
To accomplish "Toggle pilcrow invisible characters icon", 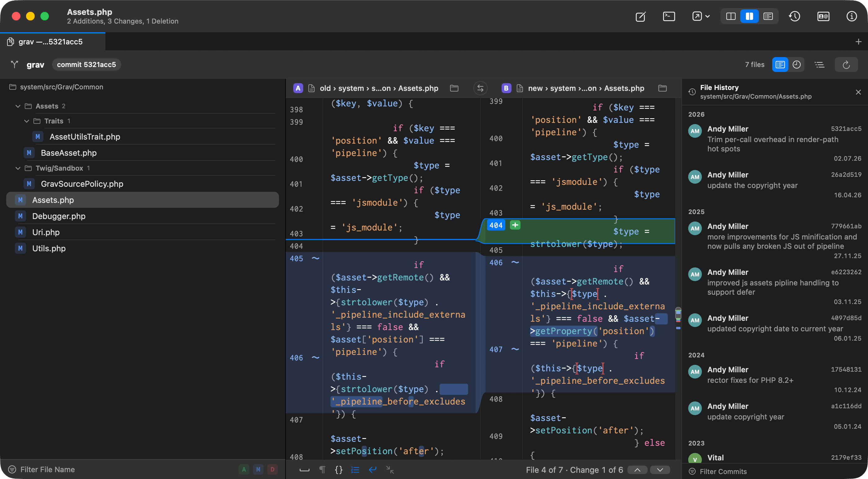I will (x=322, y=470).
